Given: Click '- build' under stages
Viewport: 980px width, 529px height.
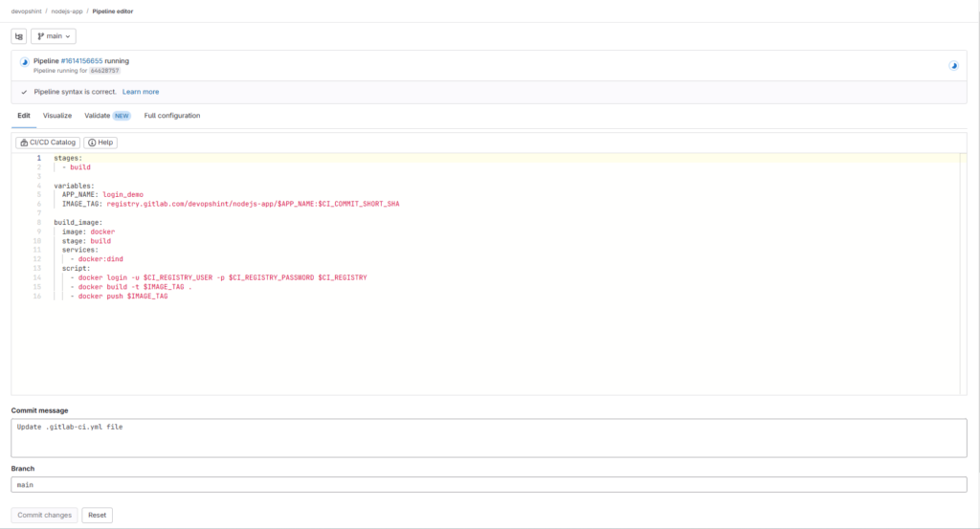Looking at the screenshot, I should (x=77, y=167).
